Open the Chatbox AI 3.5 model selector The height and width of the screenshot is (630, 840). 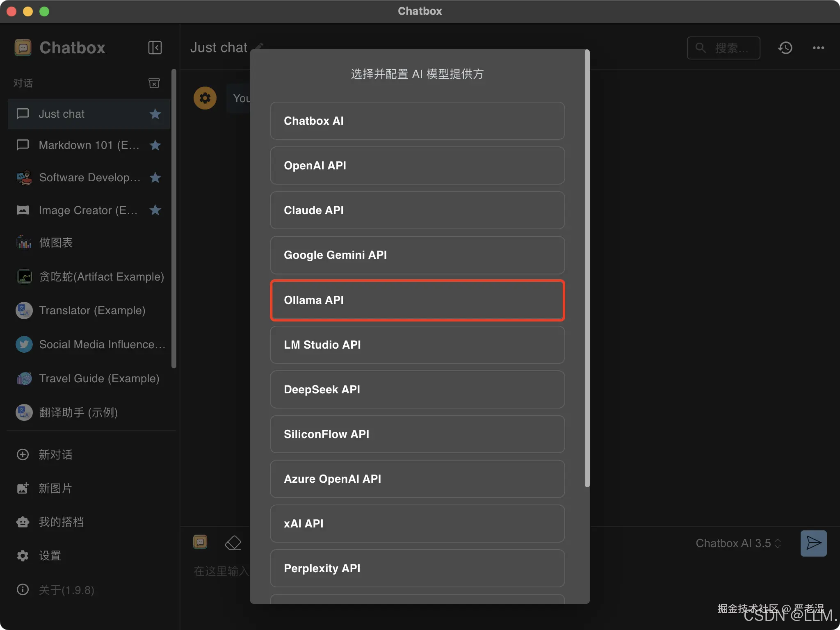point(738,543)
